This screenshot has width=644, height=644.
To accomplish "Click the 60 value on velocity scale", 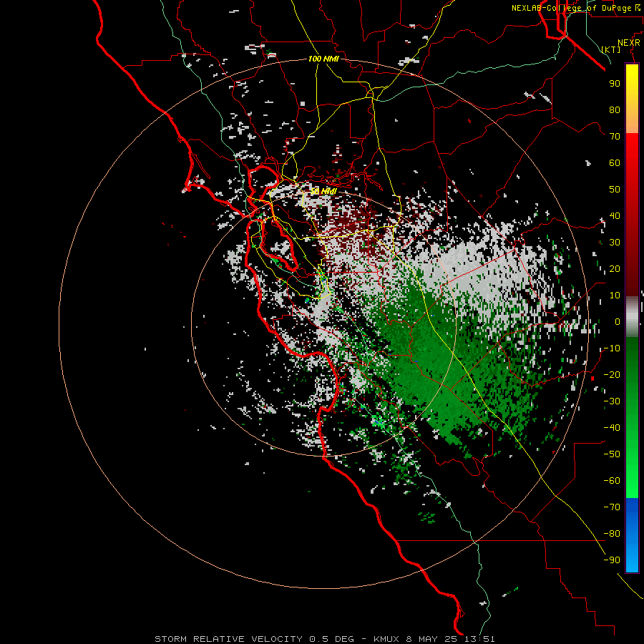I will coord(615,162).
